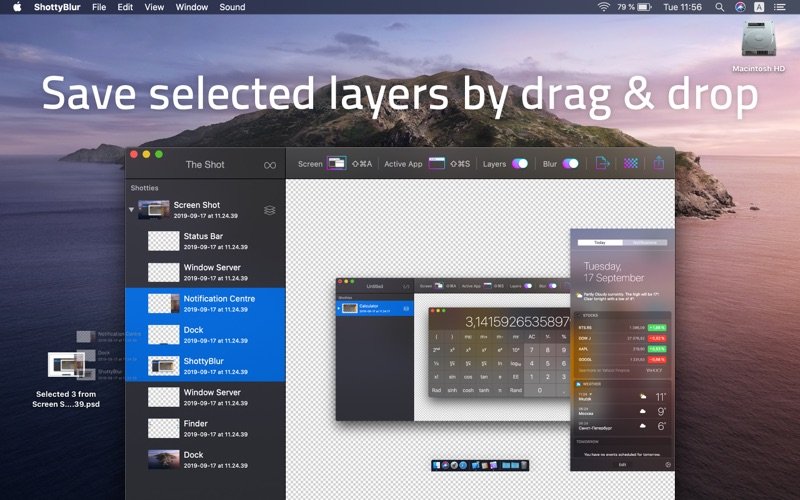Collapse the Screen Shot disclosure triangle
This screenshot has width=800, height=500.
(x=130, y=210)
